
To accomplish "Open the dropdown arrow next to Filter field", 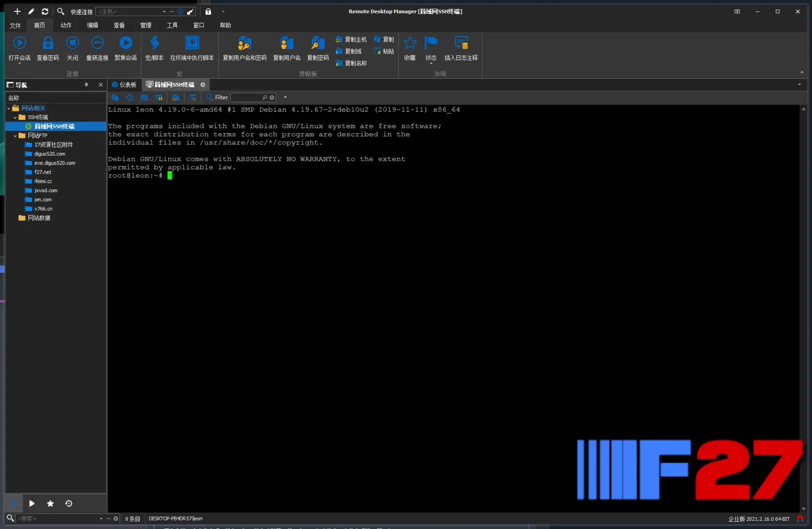I will [285, 97].
